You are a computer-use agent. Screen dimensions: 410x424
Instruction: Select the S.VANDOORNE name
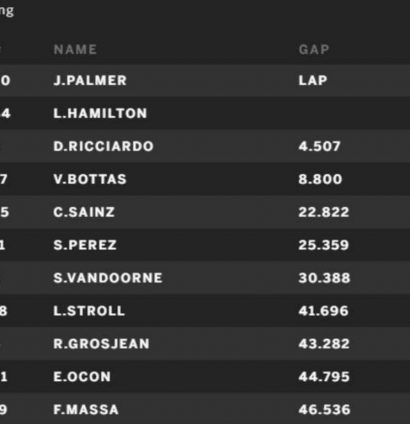(x=108, y=278)
